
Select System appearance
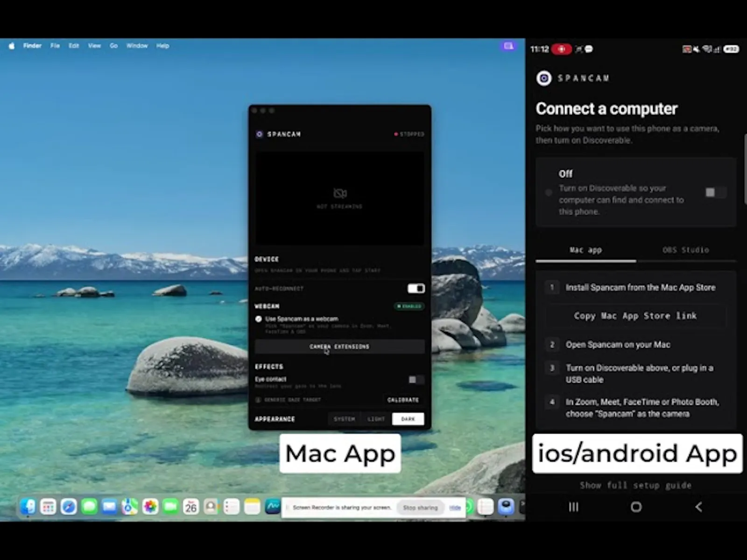coord(345,419)
